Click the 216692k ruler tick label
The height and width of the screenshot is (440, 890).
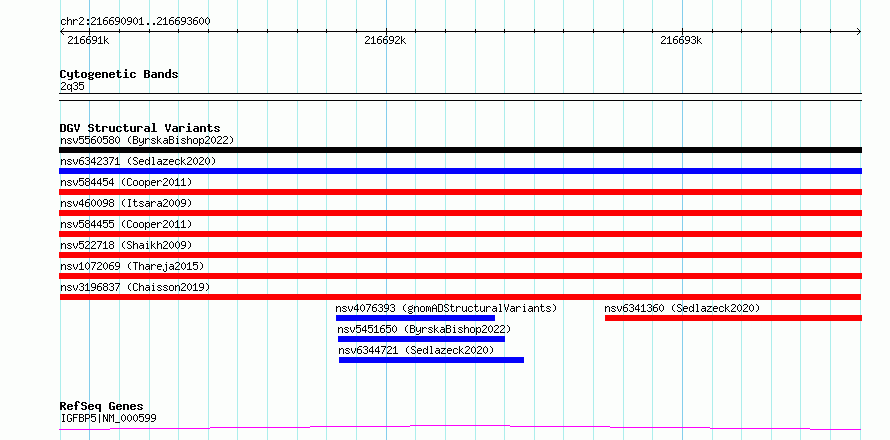(385, 40)
